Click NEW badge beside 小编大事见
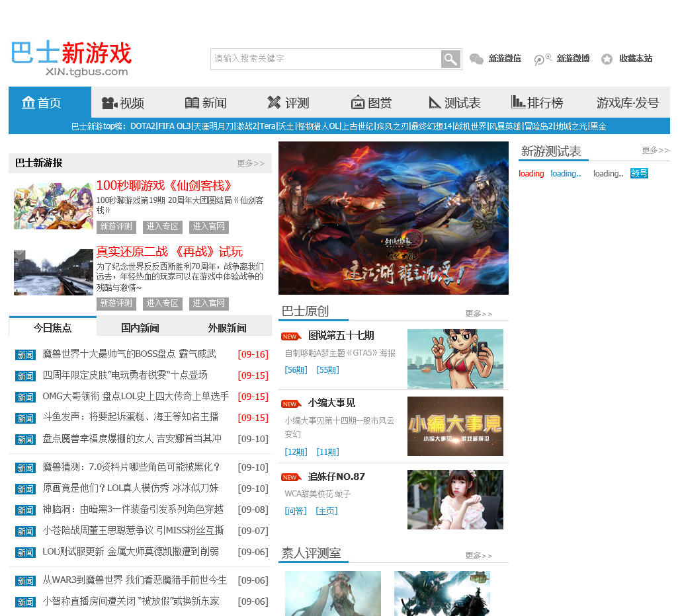Viewport: 678px width, 616px height. click(x=291, y=404)
